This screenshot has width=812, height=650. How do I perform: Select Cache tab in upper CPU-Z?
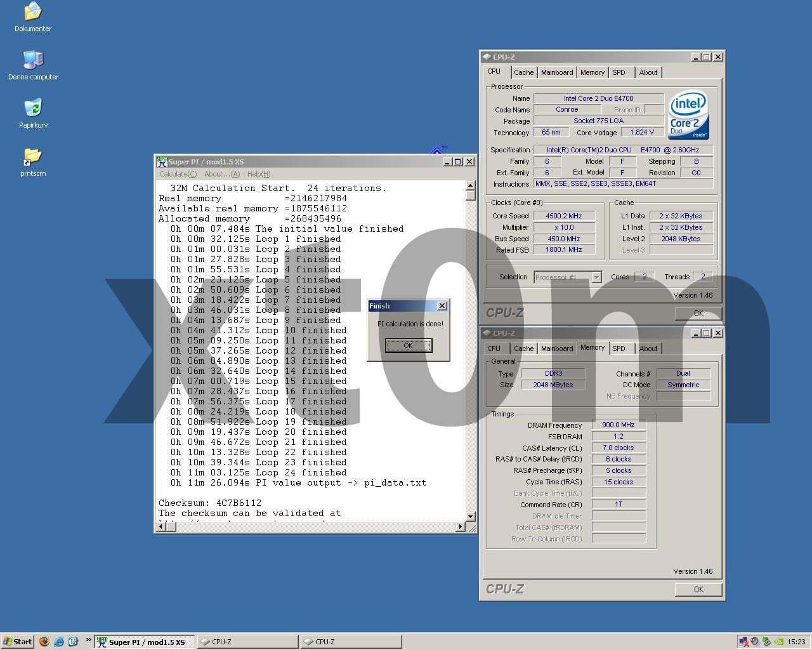pos(523,72)
